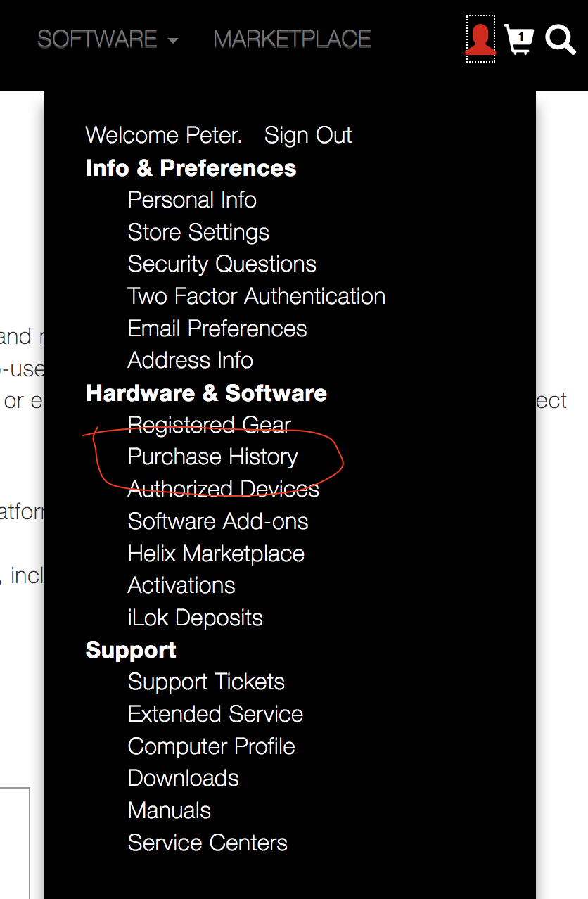Screen dimensions: 588x899
Task: Click the red user account icon
Action: [x=480, y=39]
